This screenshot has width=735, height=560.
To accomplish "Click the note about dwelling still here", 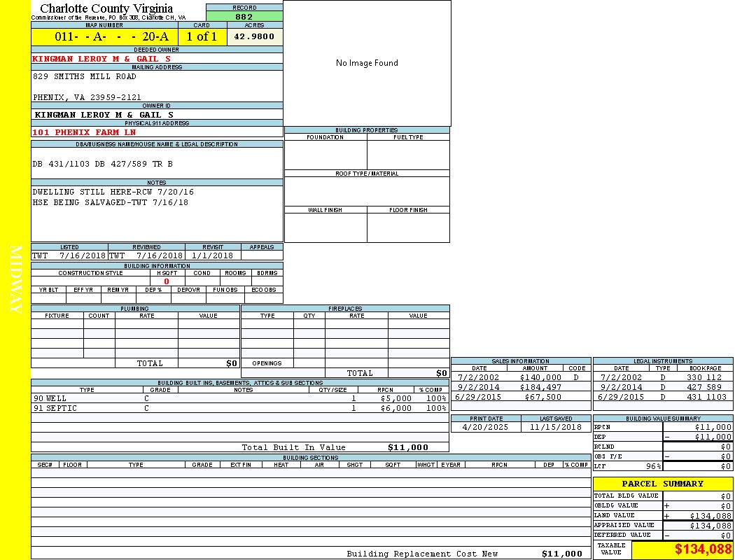I will (113, 192).
